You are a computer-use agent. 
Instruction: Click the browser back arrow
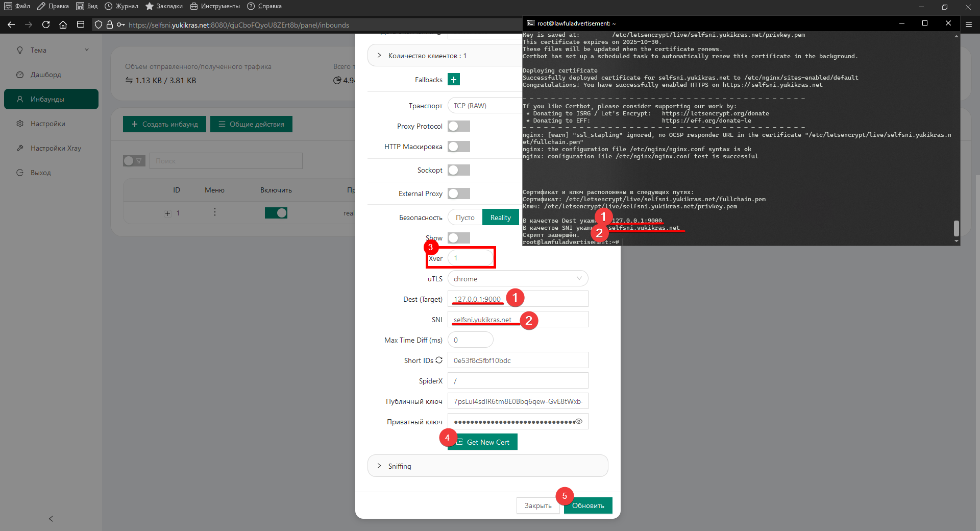pyautogui.click(x=11, y=25)
